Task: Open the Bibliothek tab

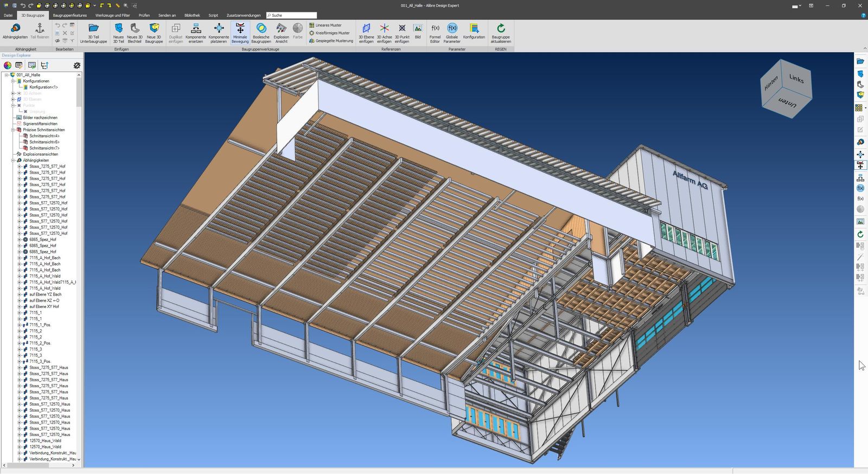Action: click(192, 15)
